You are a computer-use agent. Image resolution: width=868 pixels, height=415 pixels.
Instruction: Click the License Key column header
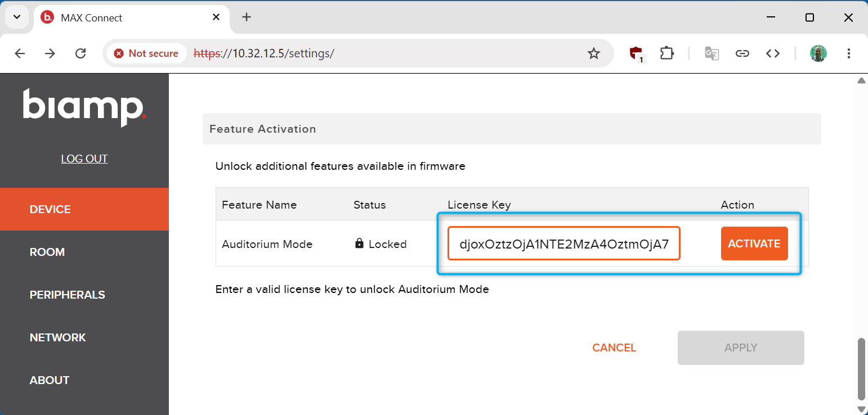point(479,205)
